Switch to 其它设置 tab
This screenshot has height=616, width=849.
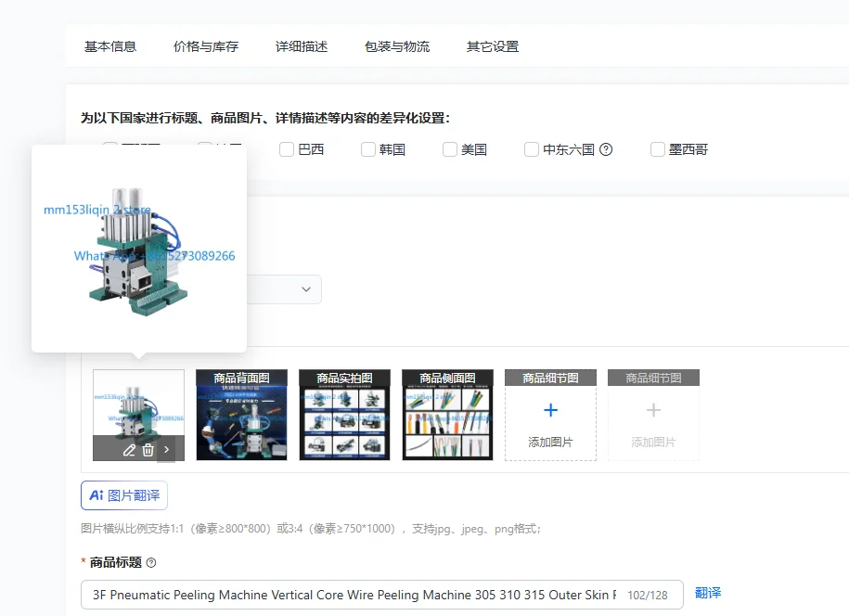493,46
